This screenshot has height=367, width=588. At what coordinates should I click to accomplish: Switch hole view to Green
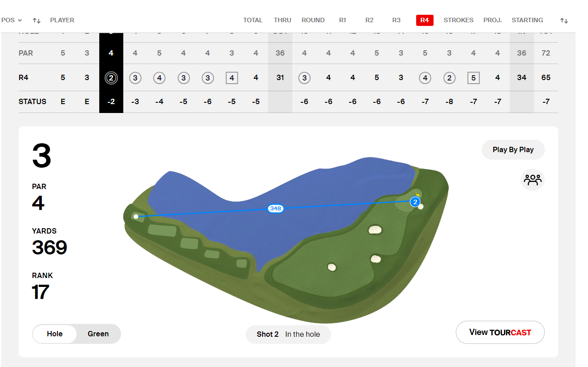(x=98, y=334)
